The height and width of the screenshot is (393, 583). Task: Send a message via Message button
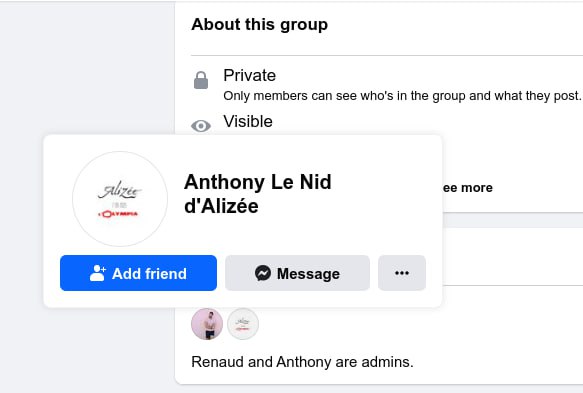coord(297,273)
